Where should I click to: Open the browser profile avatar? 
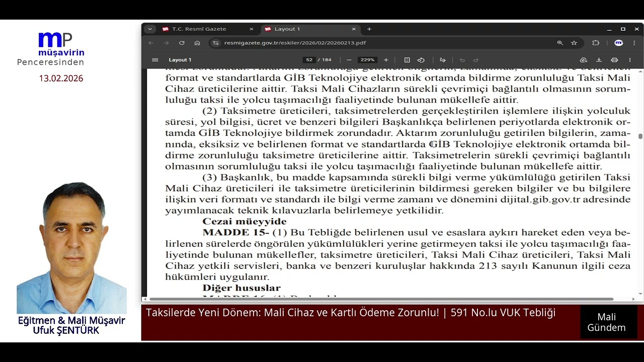pos(619,43)
